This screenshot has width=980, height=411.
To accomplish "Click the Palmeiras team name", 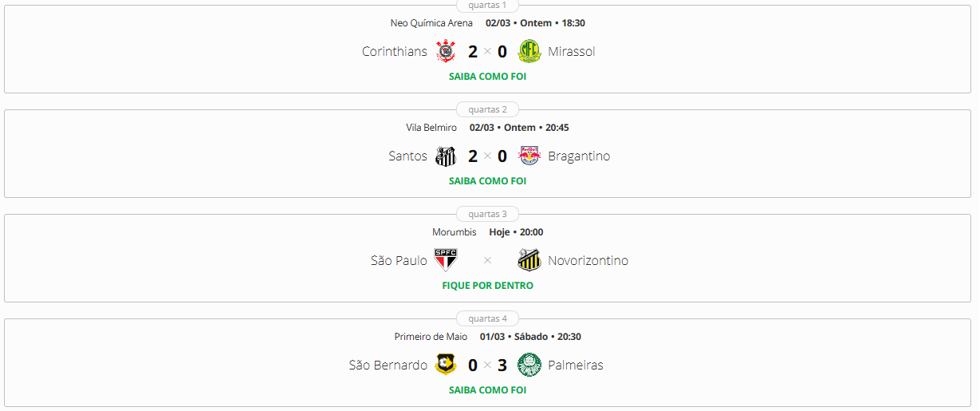I will pos(576,366).
